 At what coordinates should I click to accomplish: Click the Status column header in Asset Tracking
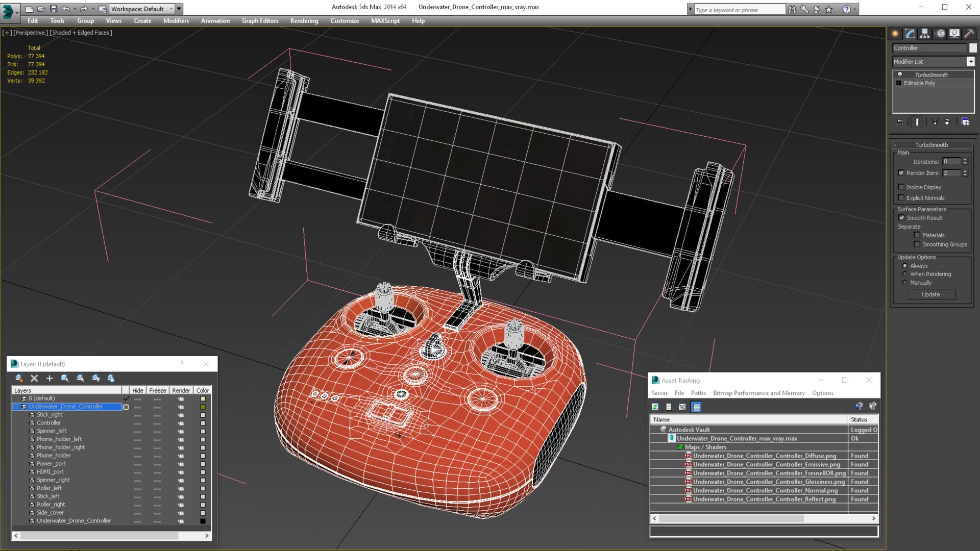click(863, 419)
